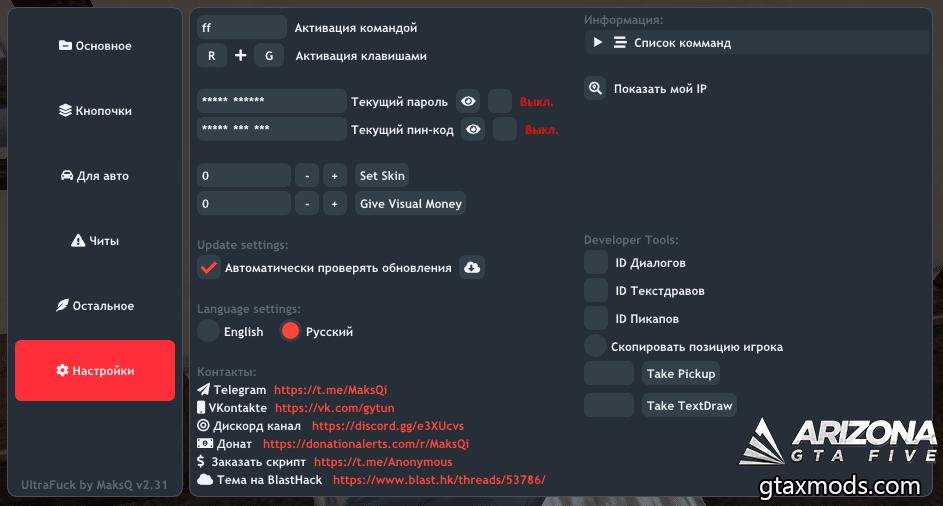Click the Донат money icon

tap(204, 444)
